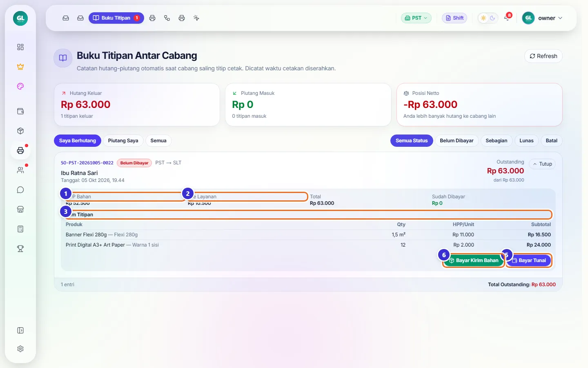Open the wallet icon in sidebar
This screenshot has width=588, height=368.
coord(20,111)
